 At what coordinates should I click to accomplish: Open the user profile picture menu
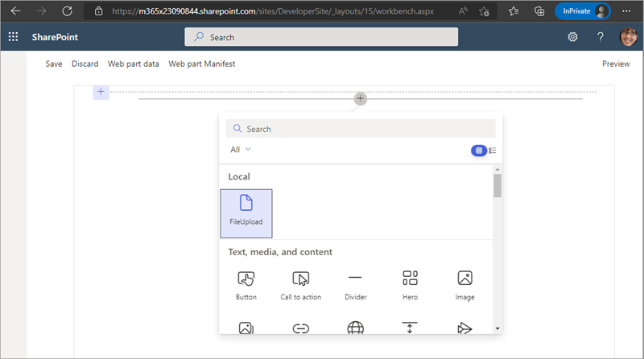[x=629, y=37]
